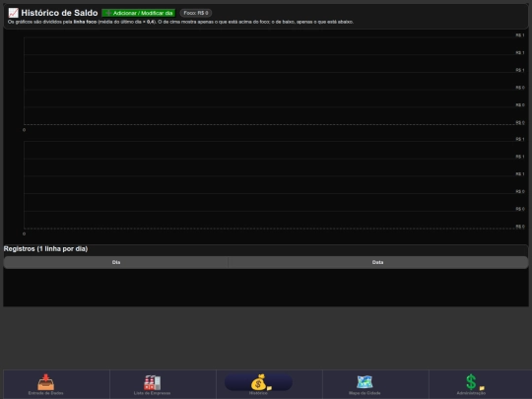Click the Registros (1 linha por dia) heading
The height and width of the screenshot is (399, 532).
[x=45, y=248]
